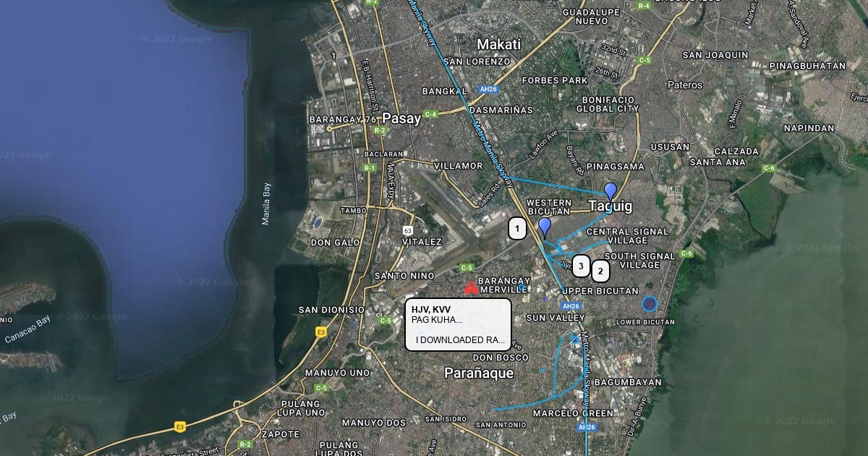868x456 pixels.
Task: Click the Pinagsama label
Action: pyautogui.click(x=616, y=166)
